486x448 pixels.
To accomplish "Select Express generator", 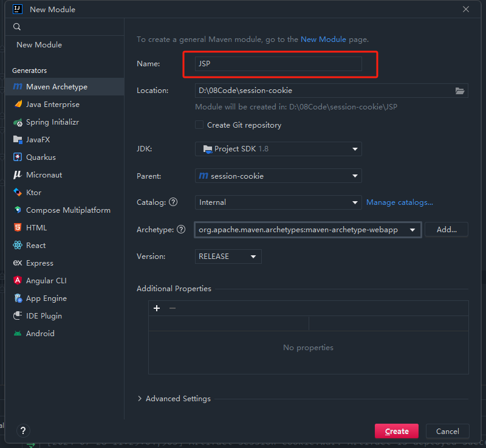I will coord(64,263).
